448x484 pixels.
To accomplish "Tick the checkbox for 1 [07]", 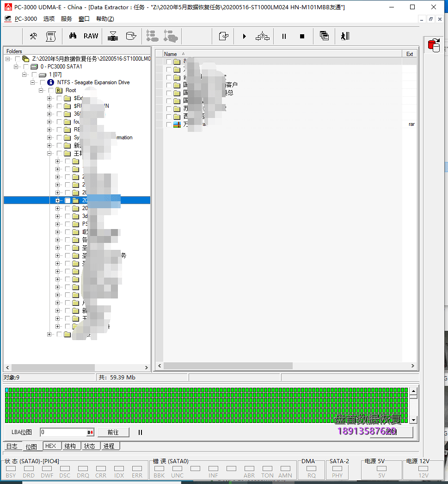I will [x=34, y=74].
